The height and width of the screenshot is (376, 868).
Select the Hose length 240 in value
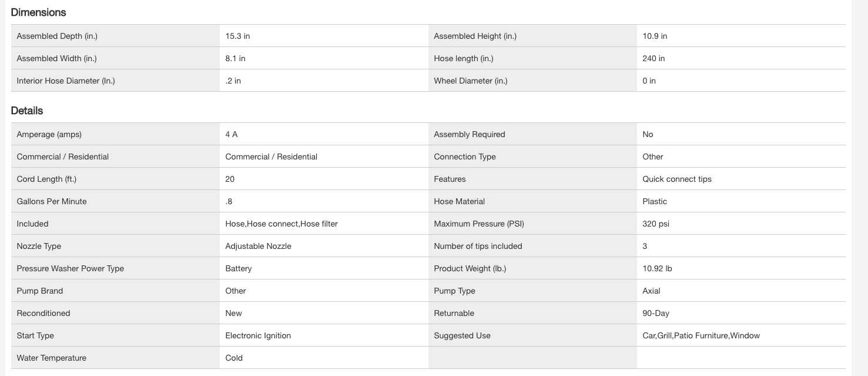pyautogui.click(x=653, y=58)
